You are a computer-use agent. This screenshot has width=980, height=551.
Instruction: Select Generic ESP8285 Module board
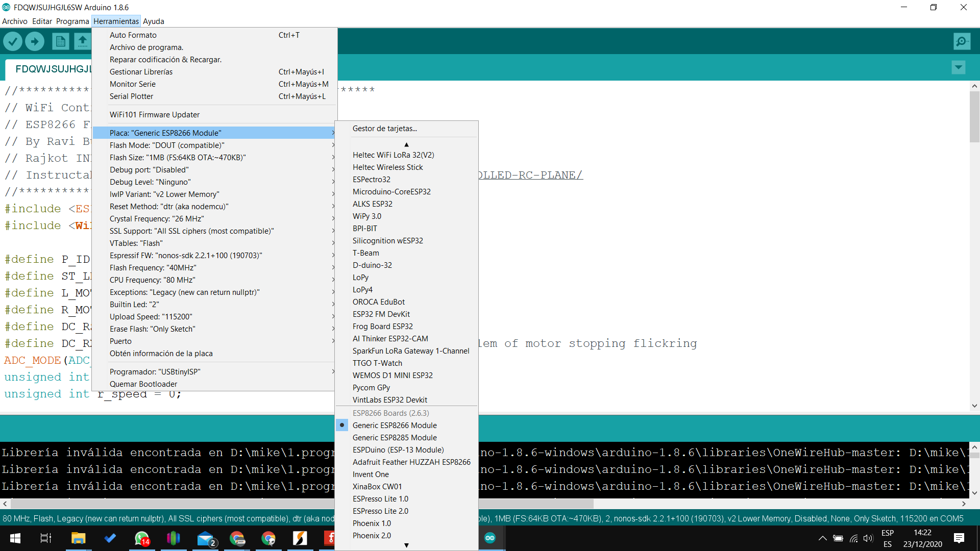point(394,438)
